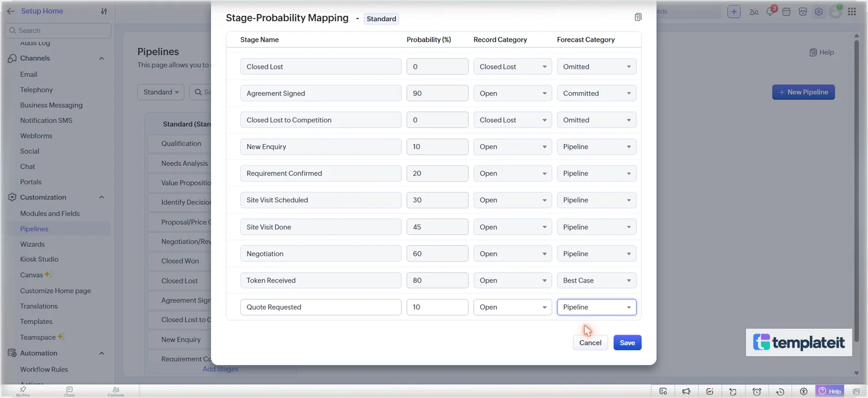Click the Add Stages link
The height and width of the screenshot is (398, 868).
coord(220,369)
